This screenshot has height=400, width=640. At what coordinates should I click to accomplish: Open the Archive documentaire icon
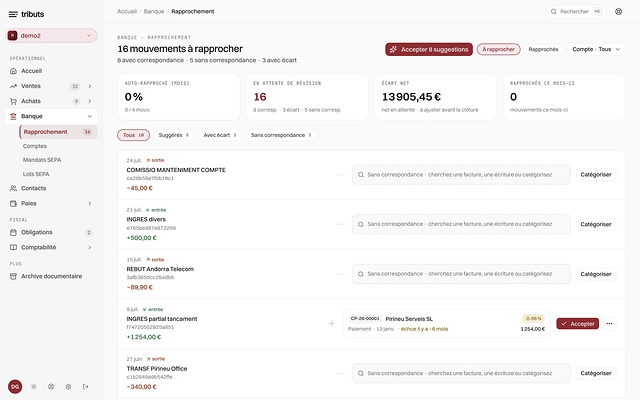pyautogui.click(x=13, y=276)
